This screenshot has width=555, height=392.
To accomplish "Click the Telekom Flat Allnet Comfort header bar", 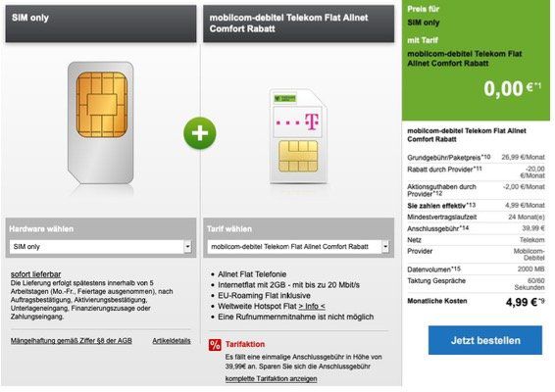I will tap(298, 24).
